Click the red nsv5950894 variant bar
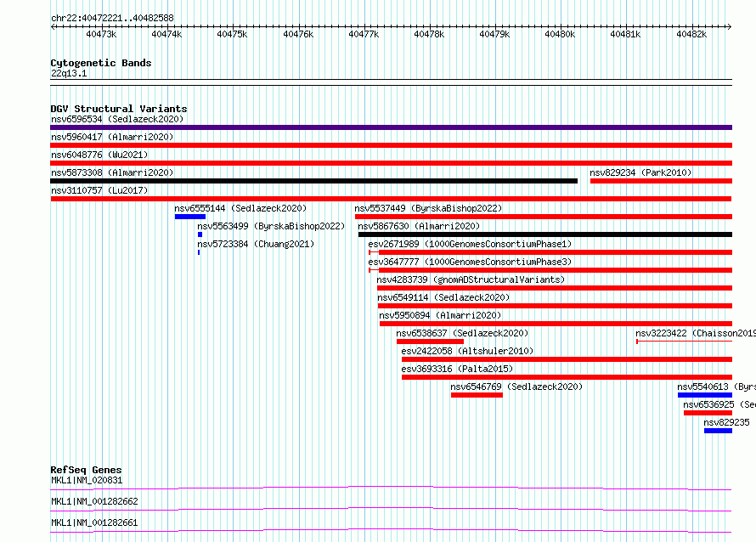Viewport: 756px width, 542px height. [556, 324]
